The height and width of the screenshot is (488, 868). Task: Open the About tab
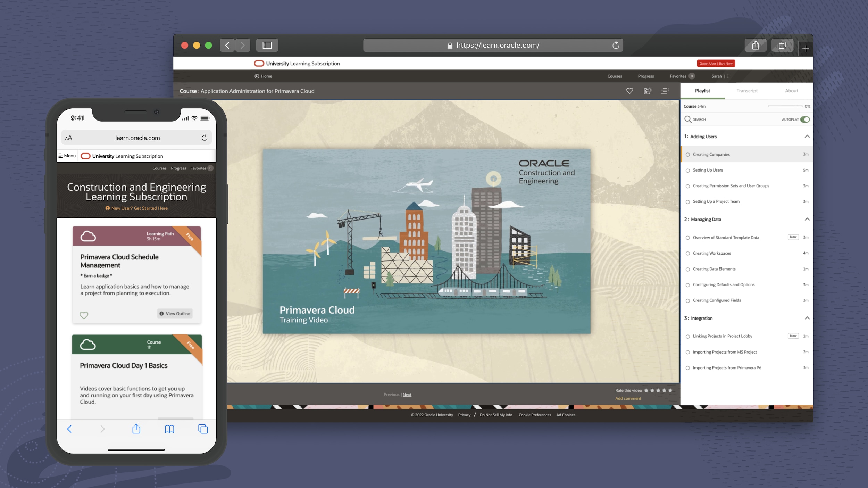coord(791,91)
